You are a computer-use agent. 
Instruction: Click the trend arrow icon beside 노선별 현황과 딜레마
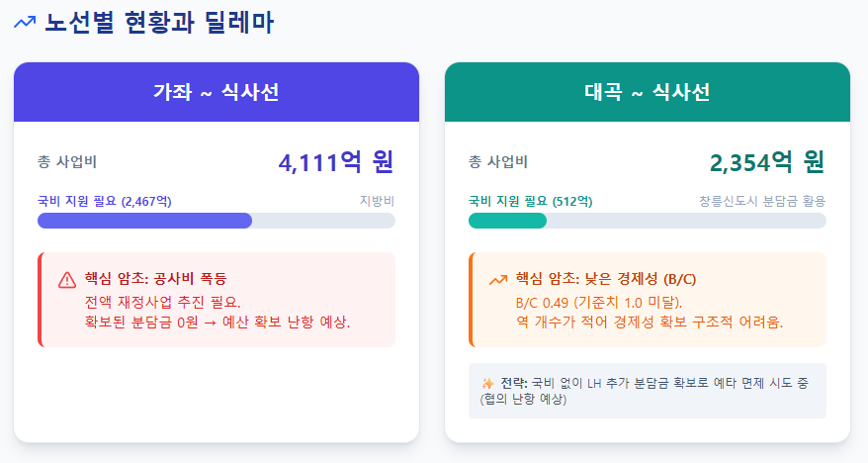point(25,22)
